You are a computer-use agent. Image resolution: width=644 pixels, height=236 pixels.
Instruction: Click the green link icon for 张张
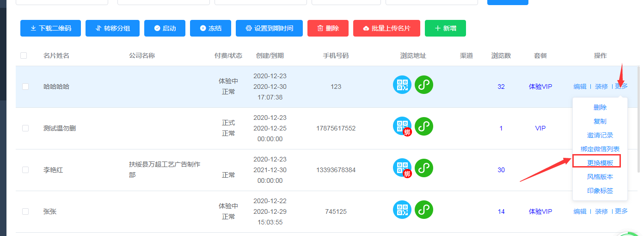[423, 210]
